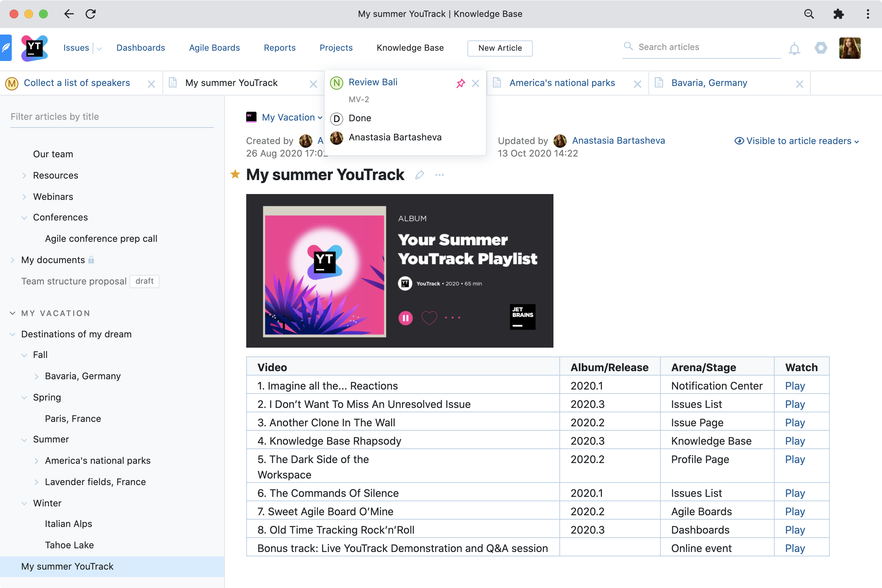
Task: Open the Paris, France article
Action: [x=73, y=419]
